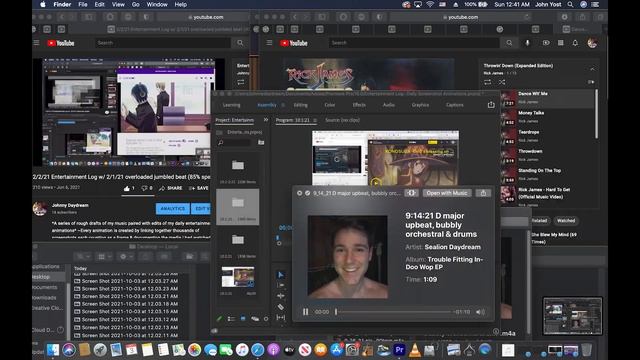Switch to Premiere Color workspace tab
The height and width of the screenshot is (360, 640).
(330, 105)
